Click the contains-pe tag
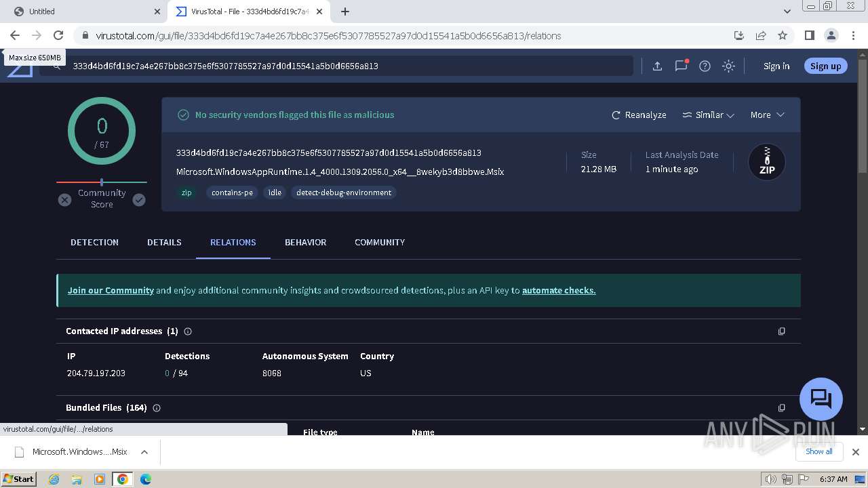Image resolution: width=868 pixels, height=488 pixels. 232,192
